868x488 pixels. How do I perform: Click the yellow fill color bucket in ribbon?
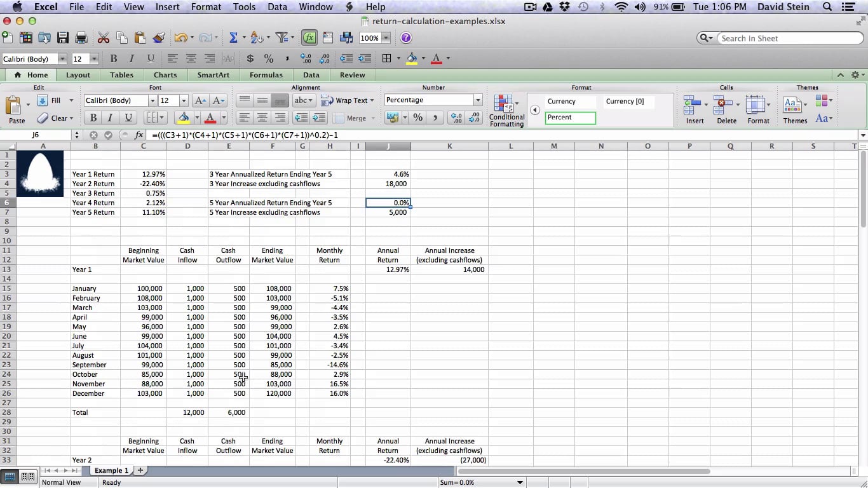(184, 118)
